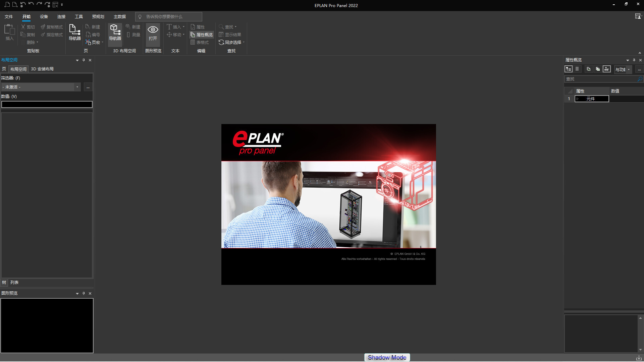Toggle the tree view in 属性概览 panel
644x362 pixels.
(x=569, y=69)
